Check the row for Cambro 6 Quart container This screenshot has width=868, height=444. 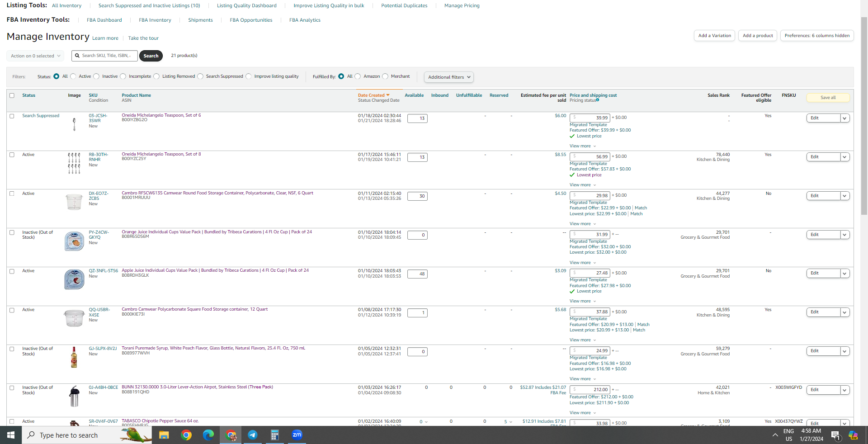[x=12, y=194]
